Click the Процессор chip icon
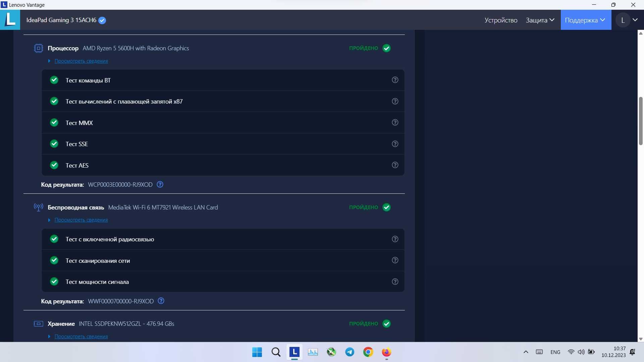Screen dimensions: 644x362 (39, 48)
